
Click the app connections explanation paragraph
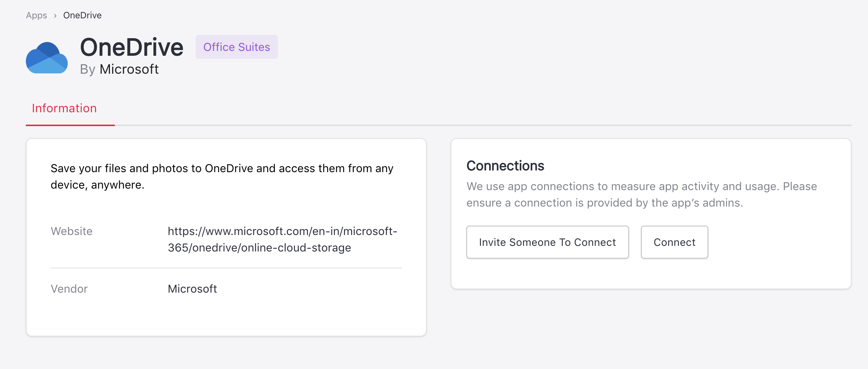(x=642, y=195)
